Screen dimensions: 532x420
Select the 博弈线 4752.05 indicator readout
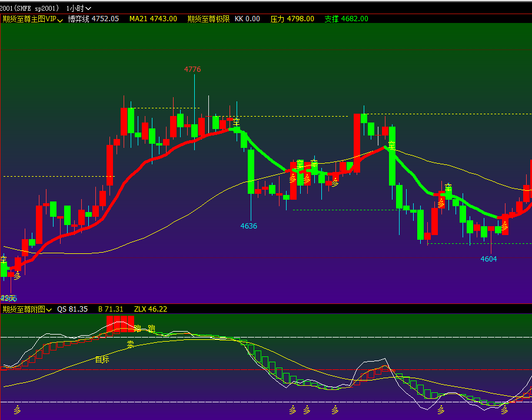[x=93, y=19]
